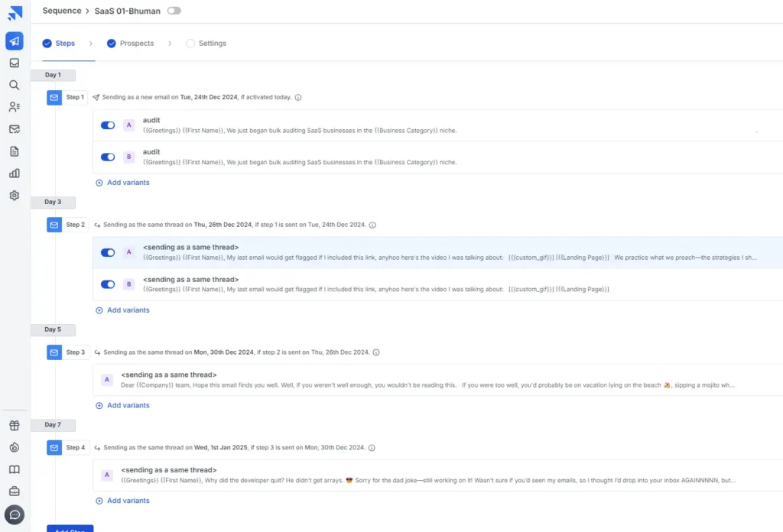Disable variant A toggle in Step 1
The image size is (783, 532).
click(108, 125)
